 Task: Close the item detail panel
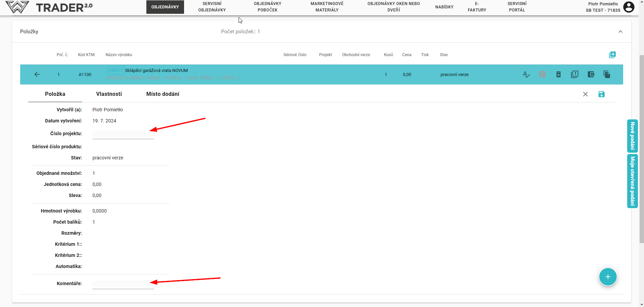[585, 94]
